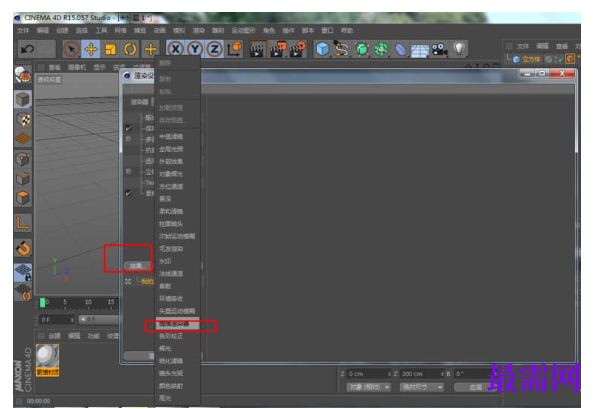Screen dimensions: 599x409
Task: Select model mode cube in left sidebar
Action: (x=23, y=99)
